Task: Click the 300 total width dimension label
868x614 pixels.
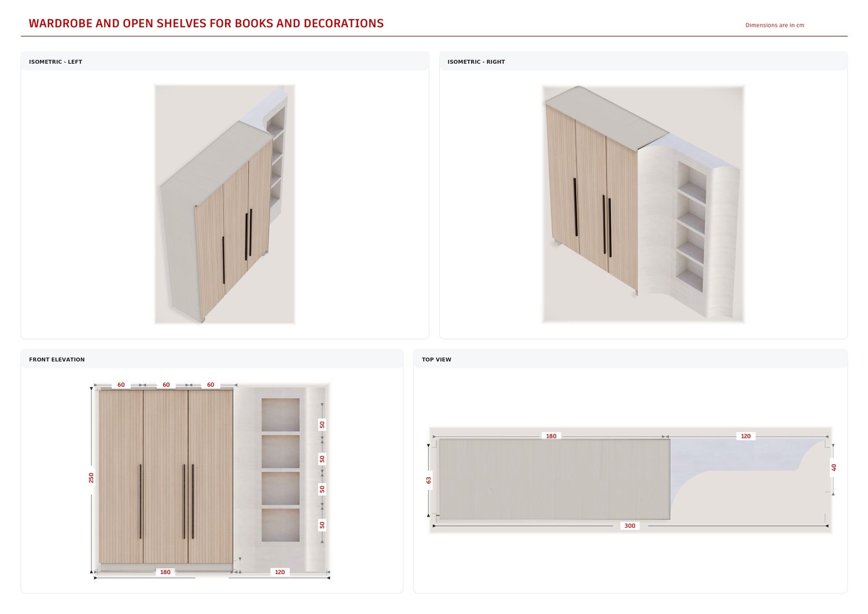Action: pyautogui.click(x=630, y=526)
